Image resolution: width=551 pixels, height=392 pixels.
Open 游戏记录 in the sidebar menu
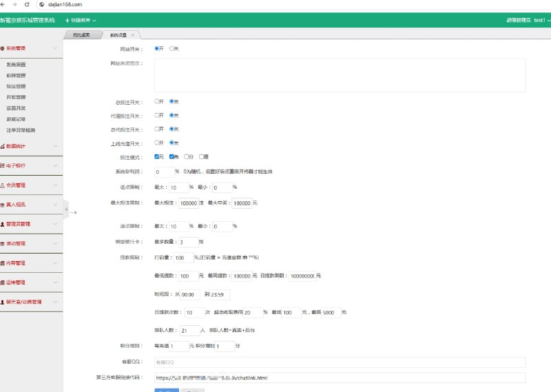(x=16, y=119)
